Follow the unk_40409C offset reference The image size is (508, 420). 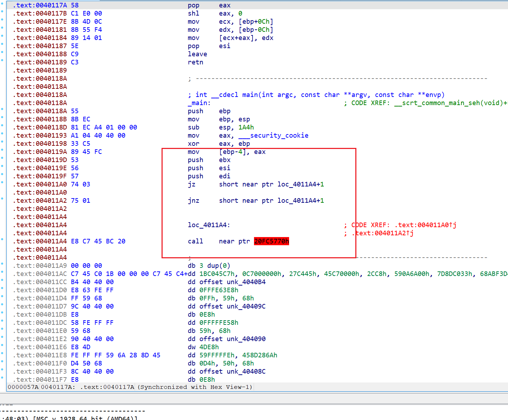(x=246, y=306)
